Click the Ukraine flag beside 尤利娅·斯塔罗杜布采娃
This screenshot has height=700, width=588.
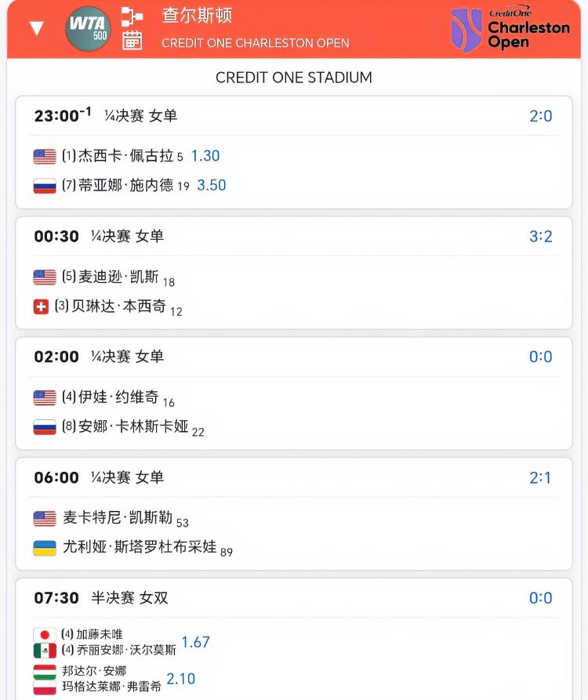point(45,548)
